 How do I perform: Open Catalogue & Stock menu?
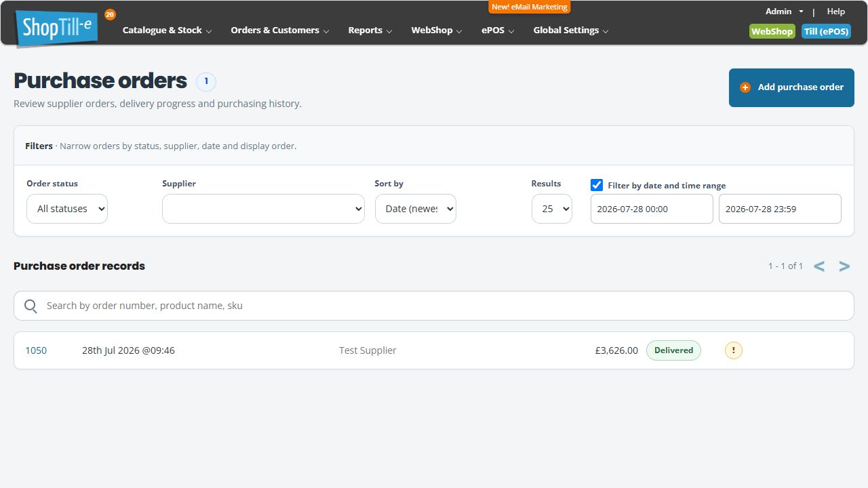(x=167, y=30)
